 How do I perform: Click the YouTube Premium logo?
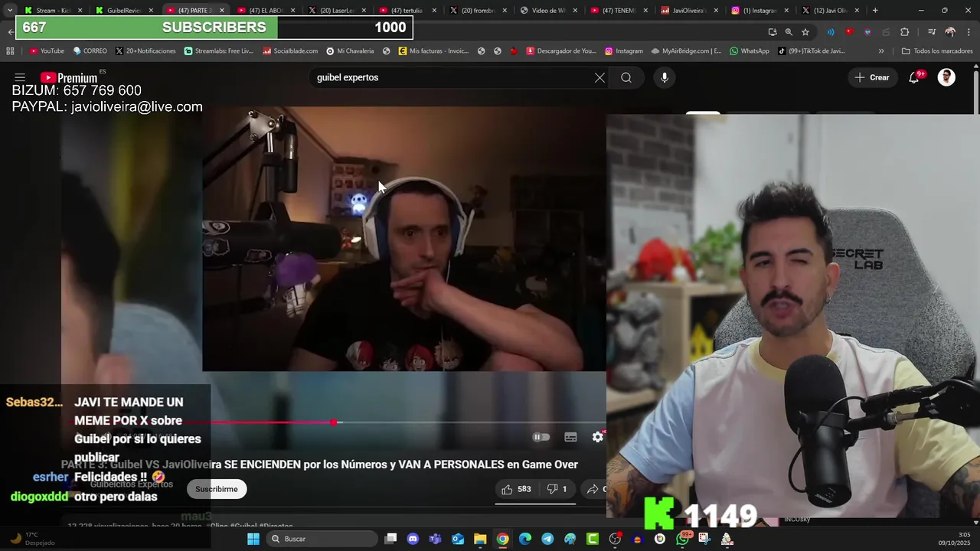click(x=69, y=77)
